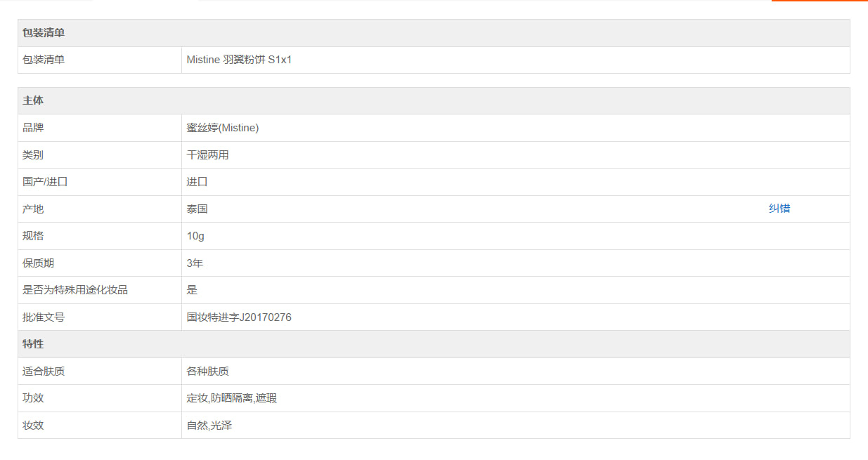Click the 干湿两用 category value
The image size is (868, 460).
point(207,155)
